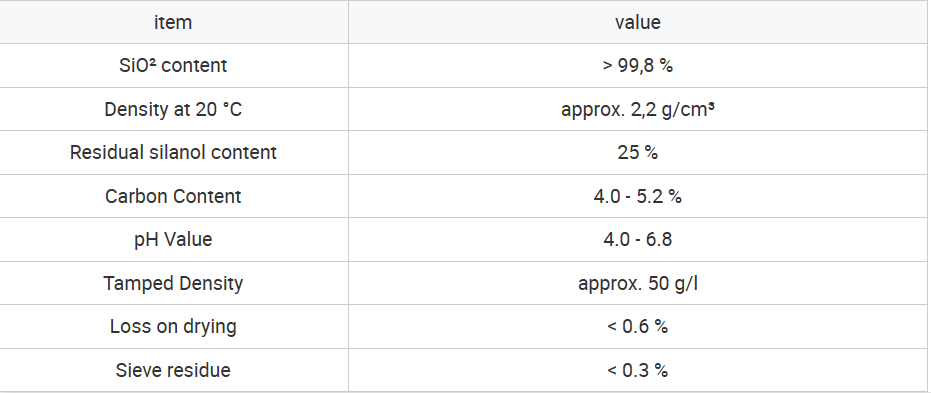Select the 'Density at 20 °C' cell
The width and height of the screenshot is (931, 393).
tap(173, 109)
